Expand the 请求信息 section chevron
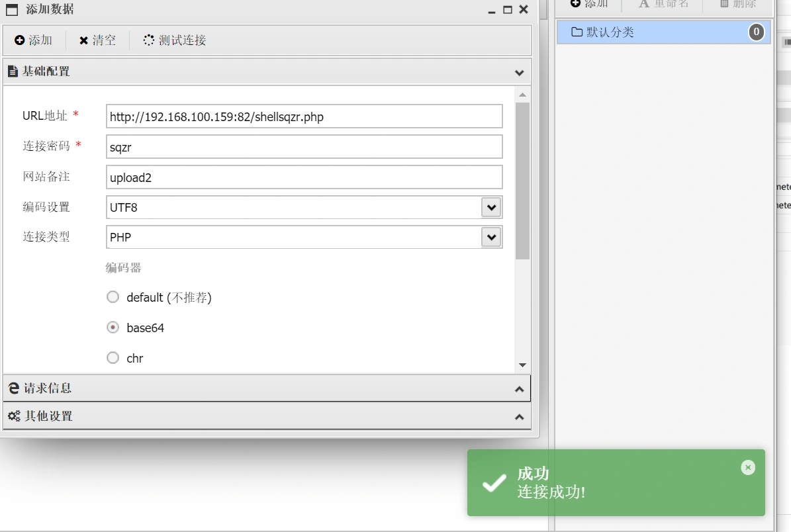Screen dimensions: 791x532 coord(519,389)
